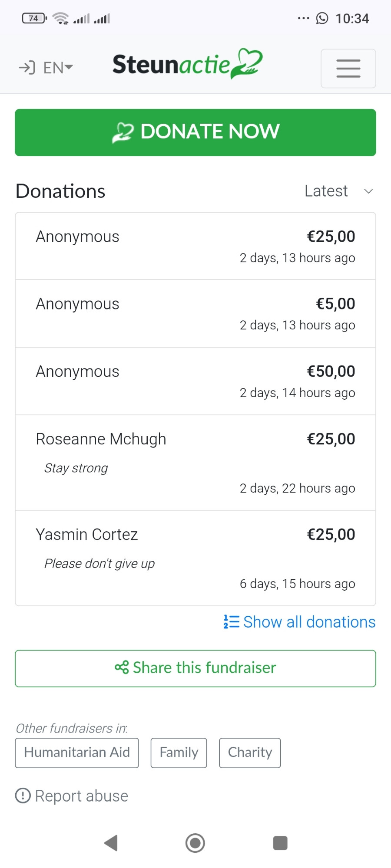
Task: Click the chevron beside Latest
Action: (368, 191)
